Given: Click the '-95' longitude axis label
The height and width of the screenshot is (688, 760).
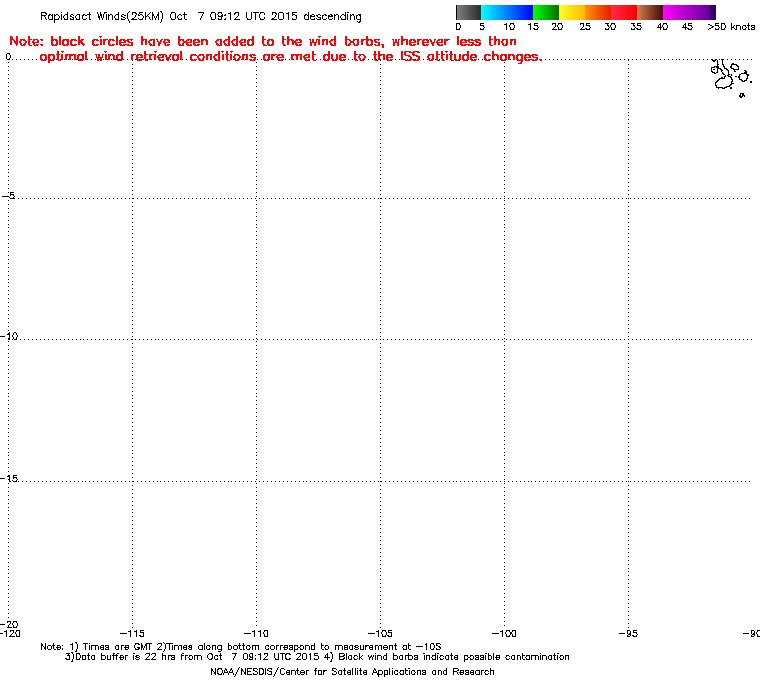Looking at the screenshot, I should 628,634.
